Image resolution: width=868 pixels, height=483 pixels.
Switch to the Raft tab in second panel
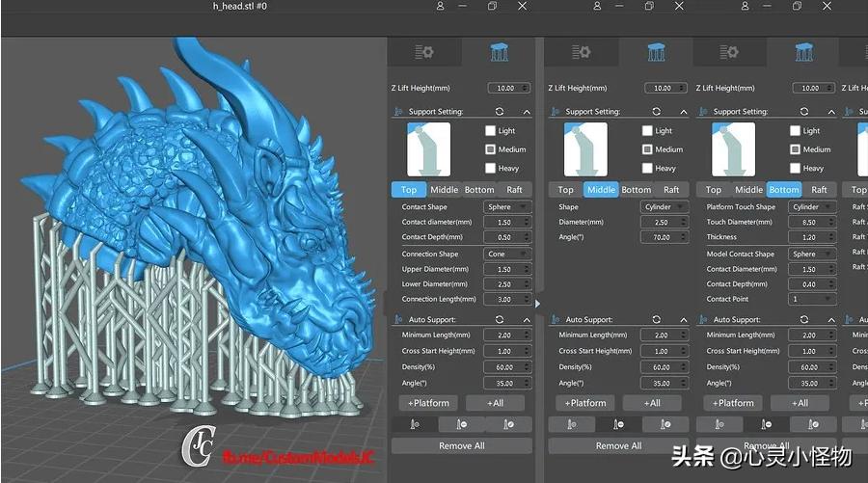pos(671,190)
